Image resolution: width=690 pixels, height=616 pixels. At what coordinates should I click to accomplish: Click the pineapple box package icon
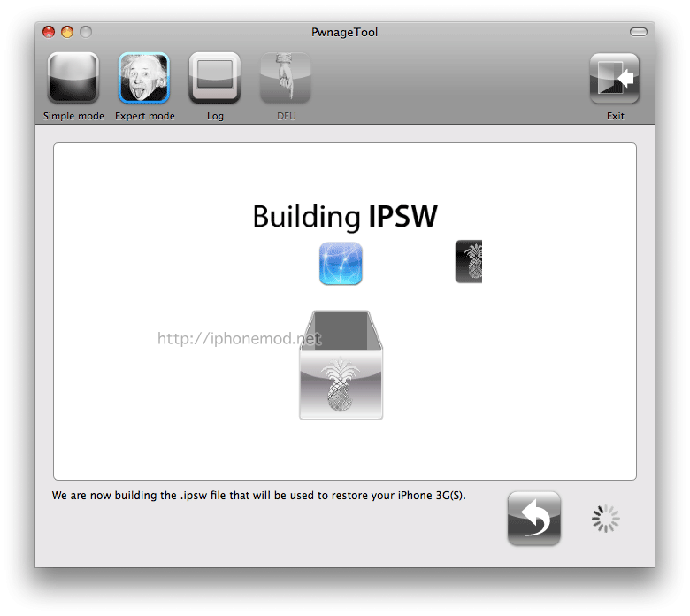341,365
